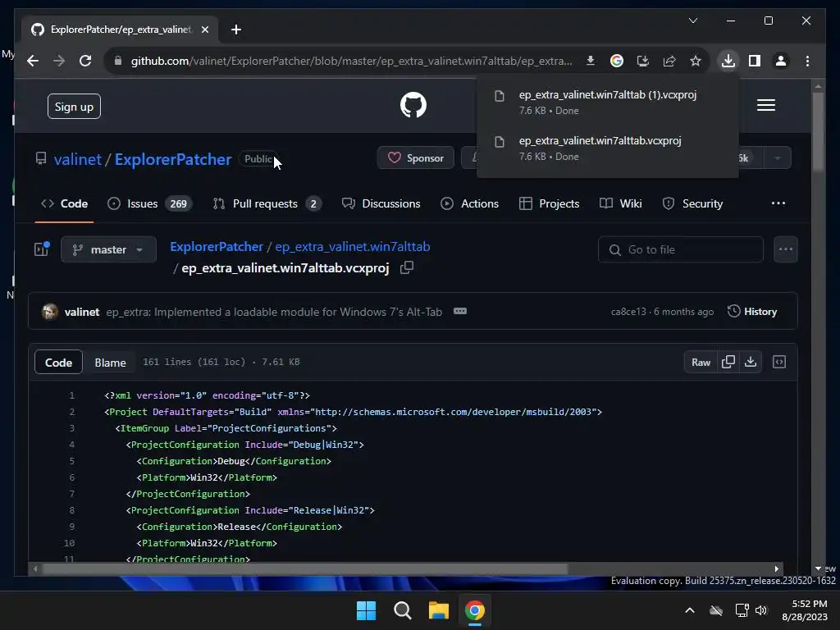Screen dimensions: 840x630
Task: Show hidden system tray icons
Action: [689, 610]
